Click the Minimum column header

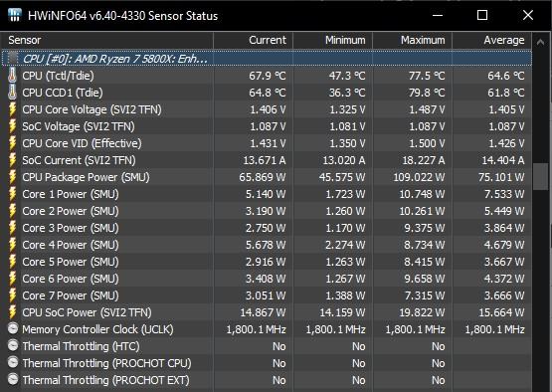pos(332,40)
